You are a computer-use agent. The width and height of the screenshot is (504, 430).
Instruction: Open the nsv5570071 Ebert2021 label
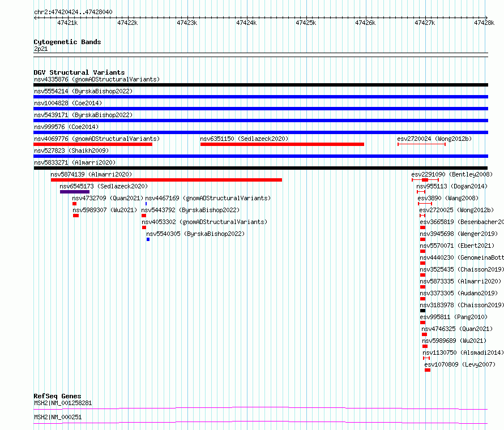click(x=457, y=246)
